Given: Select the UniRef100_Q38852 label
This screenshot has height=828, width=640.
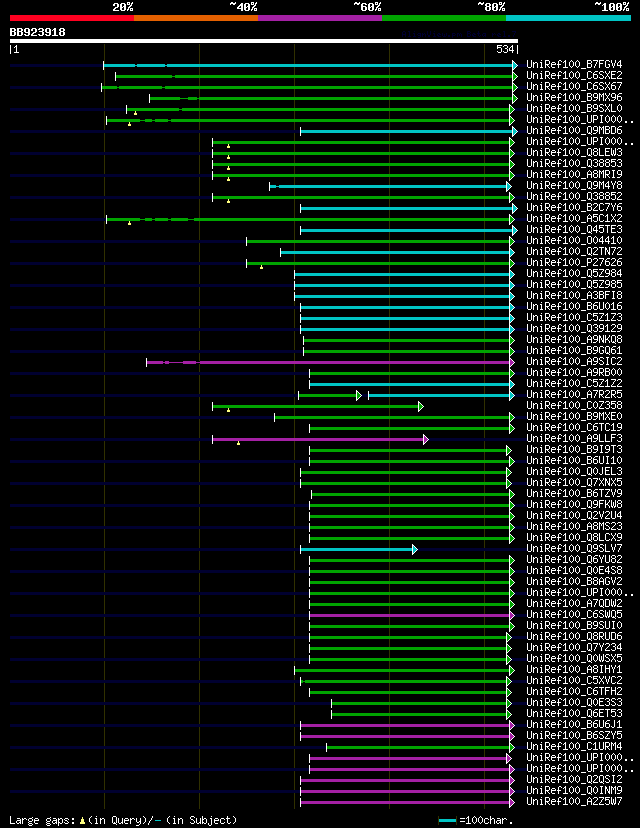Looking at the screenshot, I should pos(574,196).
